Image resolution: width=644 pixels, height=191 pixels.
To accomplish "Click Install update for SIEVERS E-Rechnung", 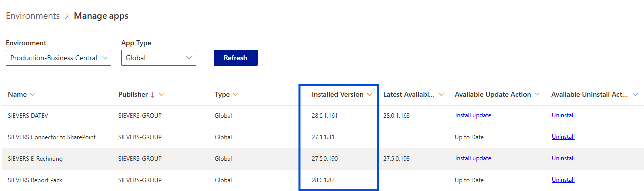I will [473, 158].
